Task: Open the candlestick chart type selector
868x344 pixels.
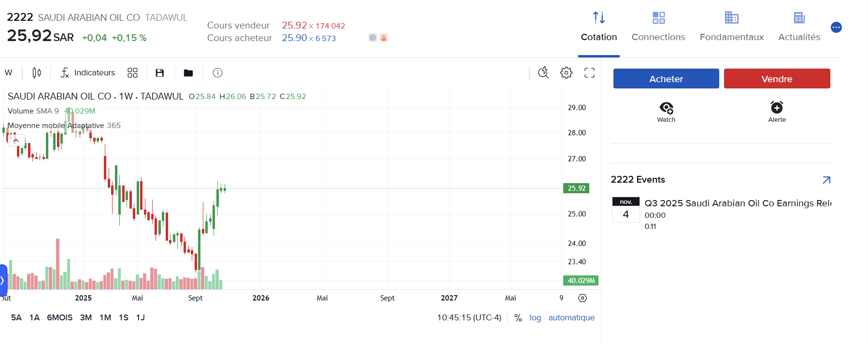Action: [x=37, y=73]
